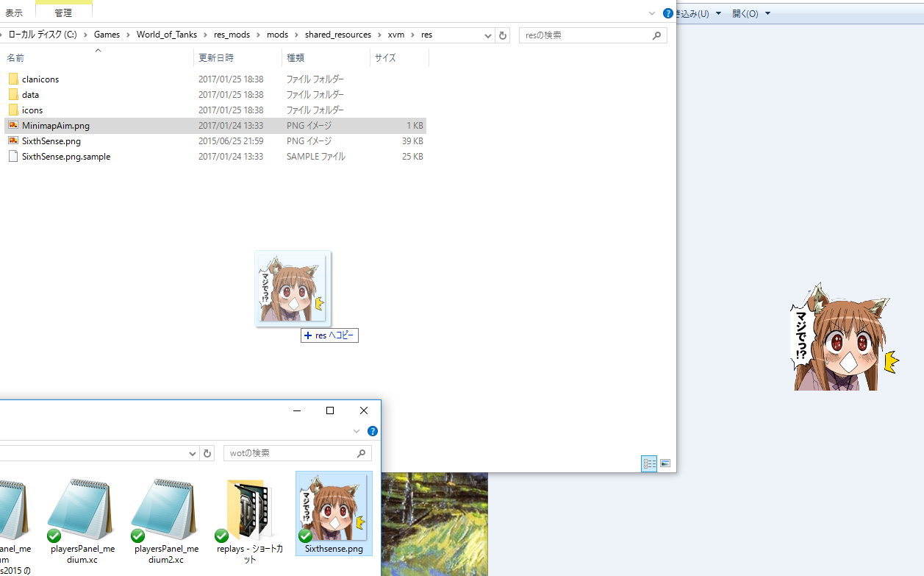Click the 25 KB size cell
The width and height of the screenshot is (924, 576).
coord(412,156)
